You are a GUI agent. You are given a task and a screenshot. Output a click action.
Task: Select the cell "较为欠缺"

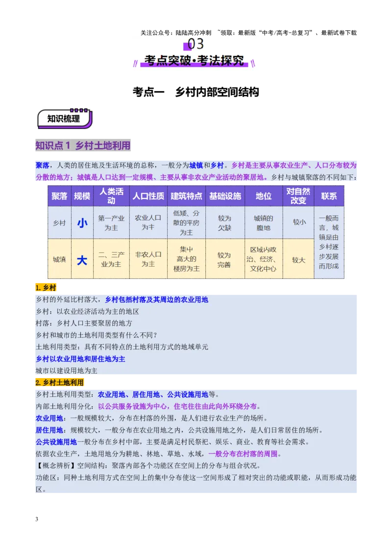[x=224, y=223]
